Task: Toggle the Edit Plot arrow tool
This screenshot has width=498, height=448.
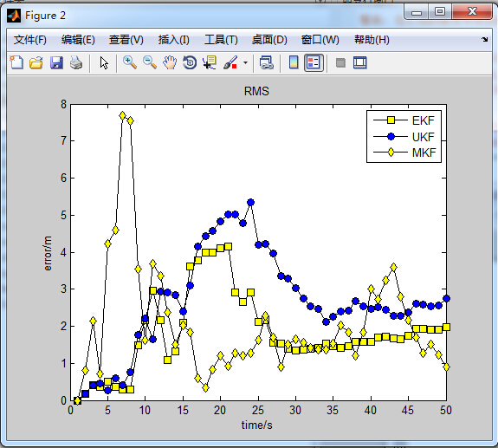Action: tap(104, 62)
